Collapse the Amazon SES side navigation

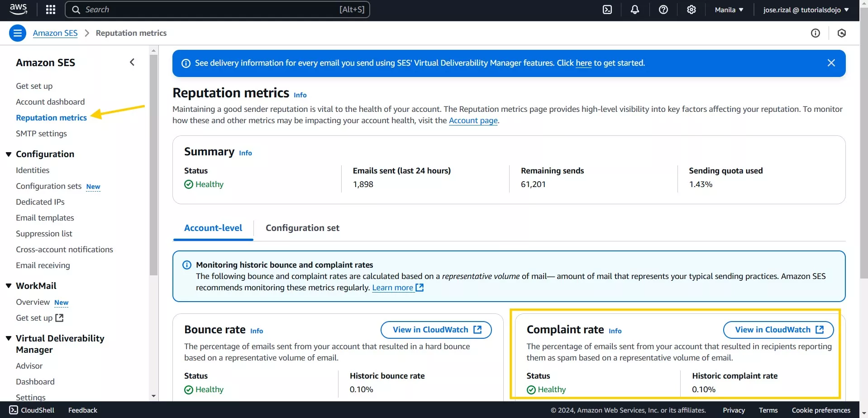point(132,62)
